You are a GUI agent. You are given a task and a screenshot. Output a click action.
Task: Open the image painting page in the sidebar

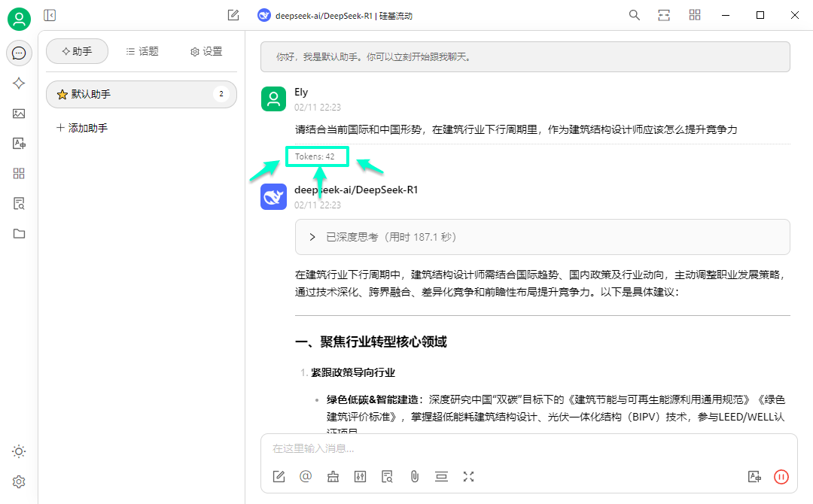coord(19,114)
